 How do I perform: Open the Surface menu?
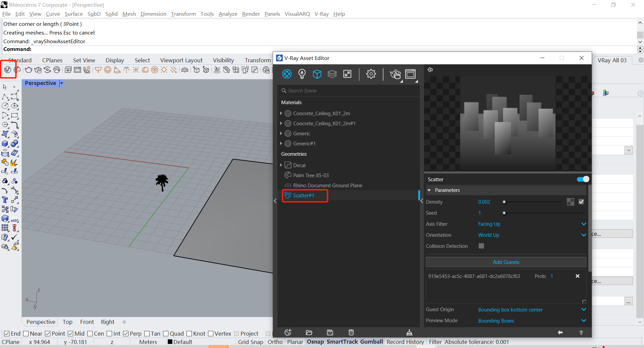point(73,14)
